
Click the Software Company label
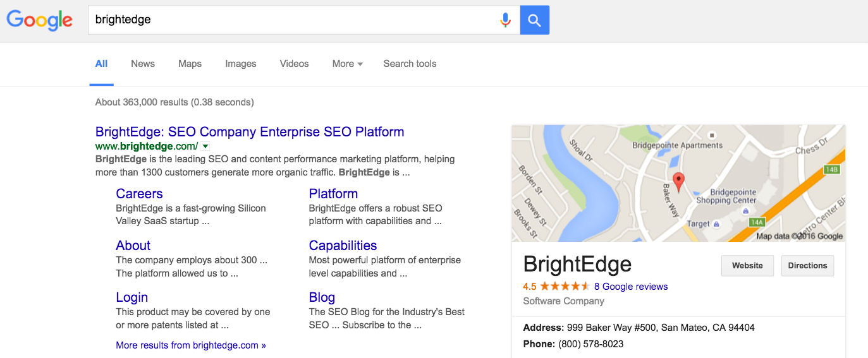pos(564,301)
